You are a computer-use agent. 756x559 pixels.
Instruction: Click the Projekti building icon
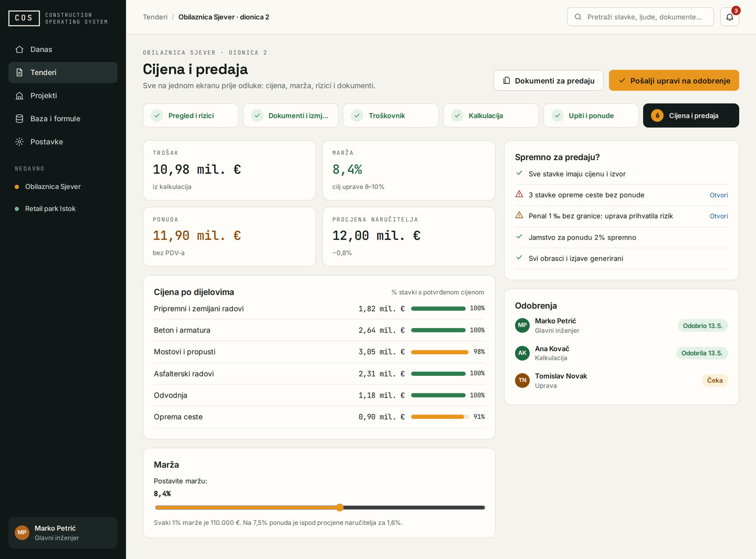tap(19, 96)
